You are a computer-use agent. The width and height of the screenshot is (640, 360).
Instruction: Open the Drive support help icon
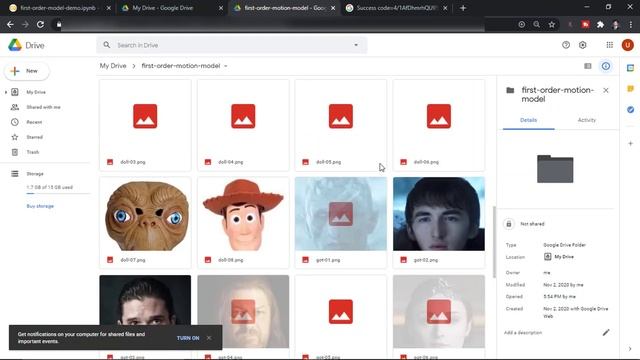click(566, 45)
